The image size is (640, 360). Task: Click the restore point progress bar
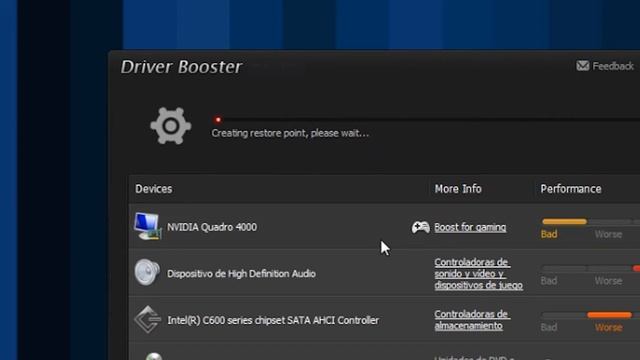[x=425, y=120]
